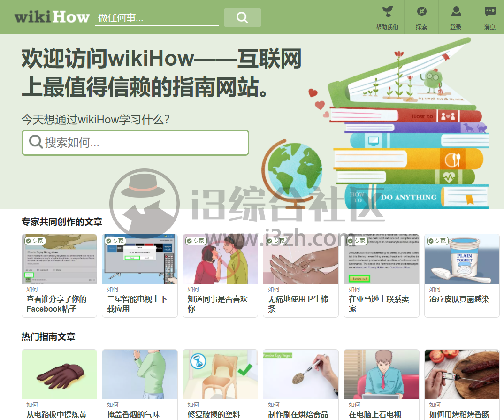Screen dimensions: 504x420
Task: Click the wikiHow logo in the header
Action: [x=52, y=17]
